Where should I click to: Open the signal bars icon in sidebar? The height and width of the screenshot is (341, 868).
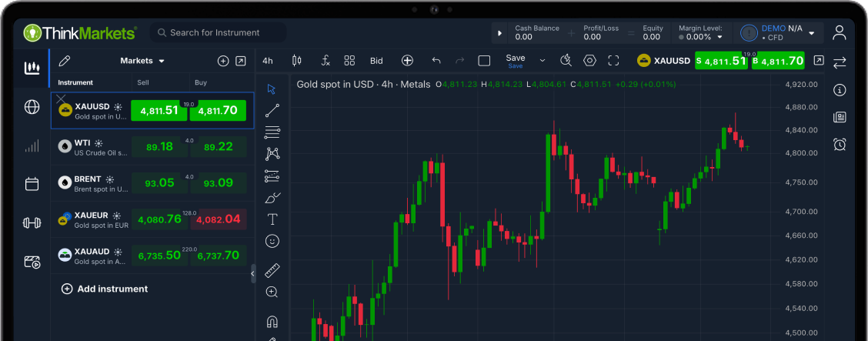coord(32,145)
